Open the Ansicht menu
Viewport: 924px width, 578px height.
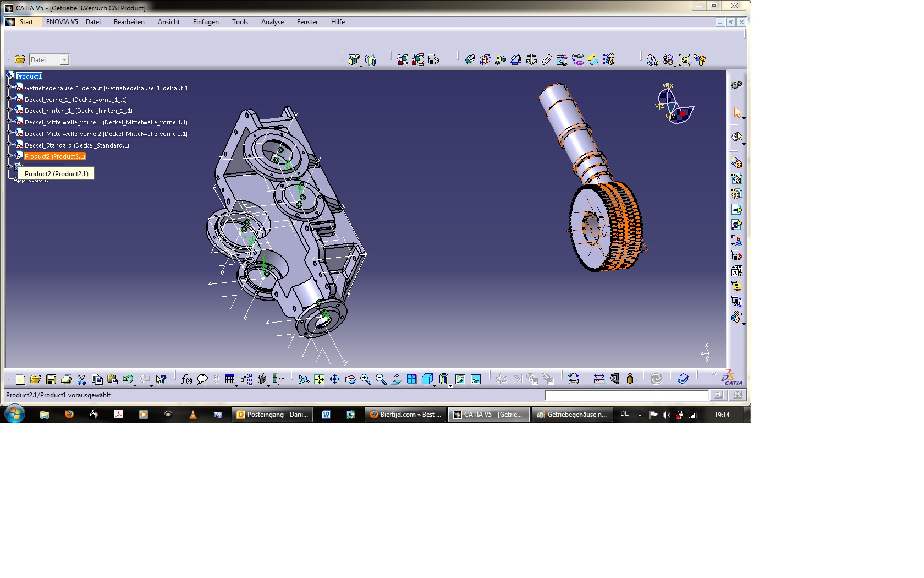click(x=169, y=22)
